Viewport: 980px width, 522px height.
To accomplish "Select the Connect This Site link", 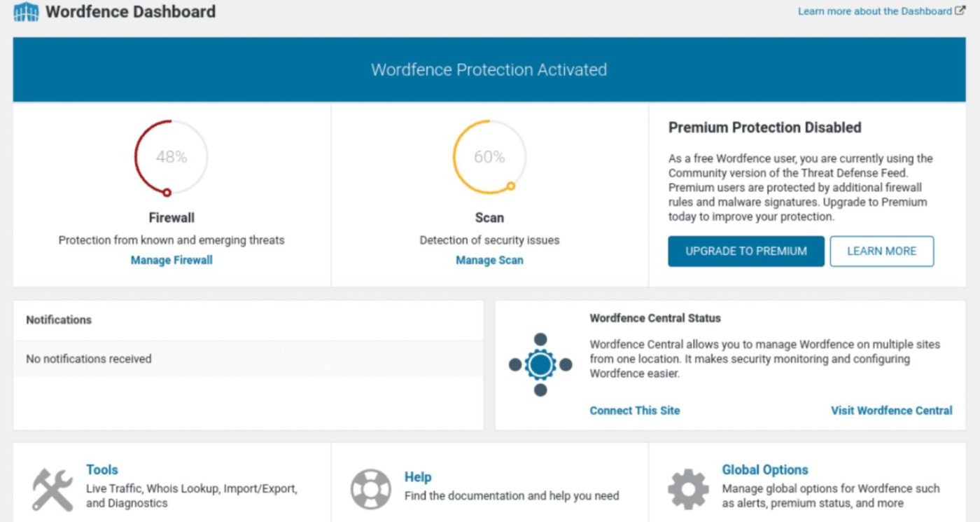I will coord(634,411).
